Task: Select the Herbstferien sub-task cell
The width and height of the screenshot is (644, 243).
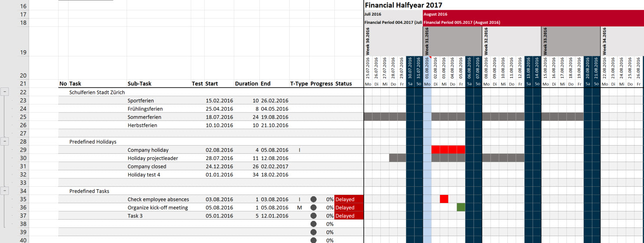Action: [142, 125]
